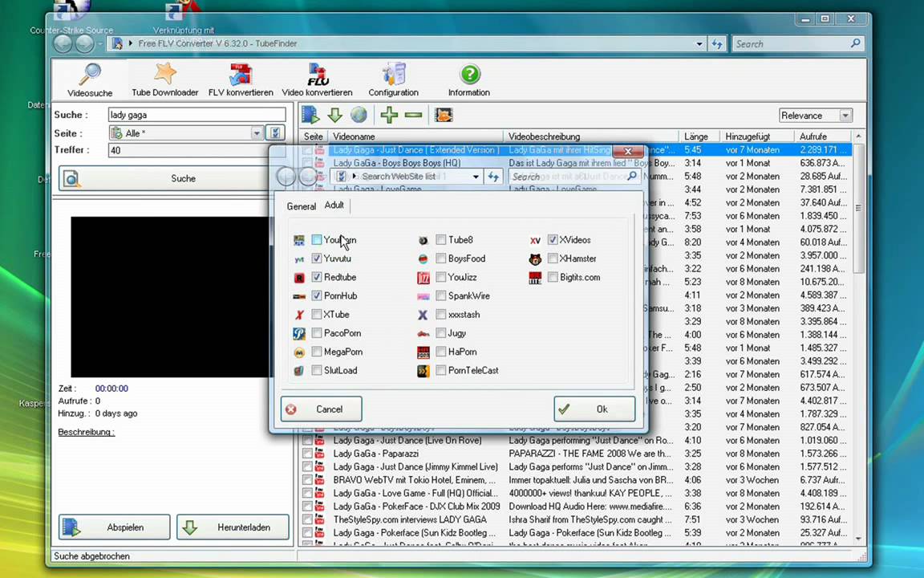Open the Configuration tool
Viewport: 924px width, 578px height.
(394, 79)
